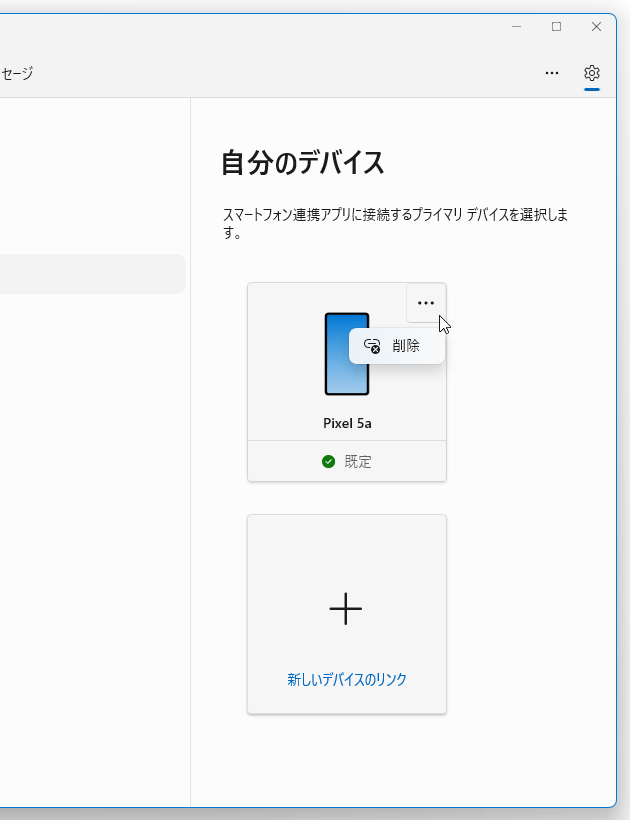The height and width of the screenshot is (820, 630).
Task: Click the unlink icon beside 削除
Action: pyautogui.click(x=372, y=346)
